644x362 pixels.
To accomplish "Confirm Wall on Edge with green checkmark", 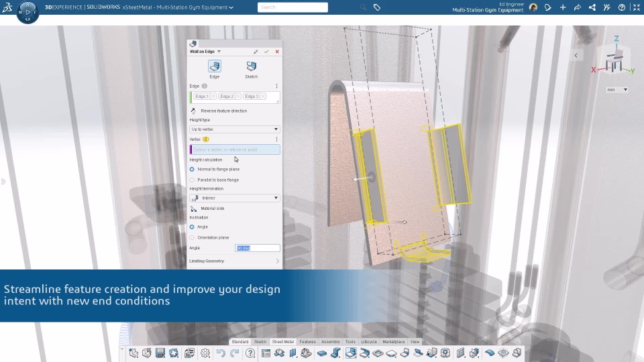I will point(266,52).
